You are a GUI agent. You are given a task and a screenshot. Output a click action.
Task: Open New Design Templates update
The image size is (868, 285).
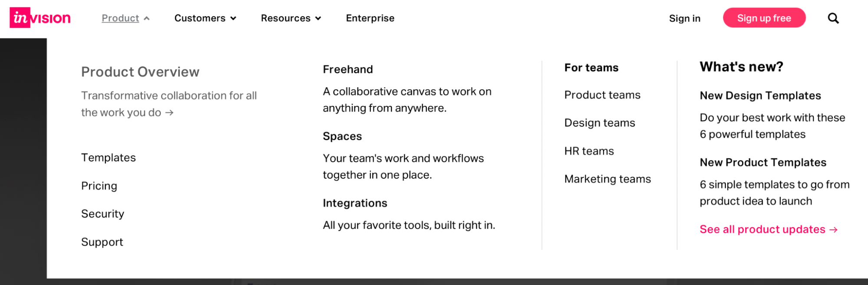point(760,95)
